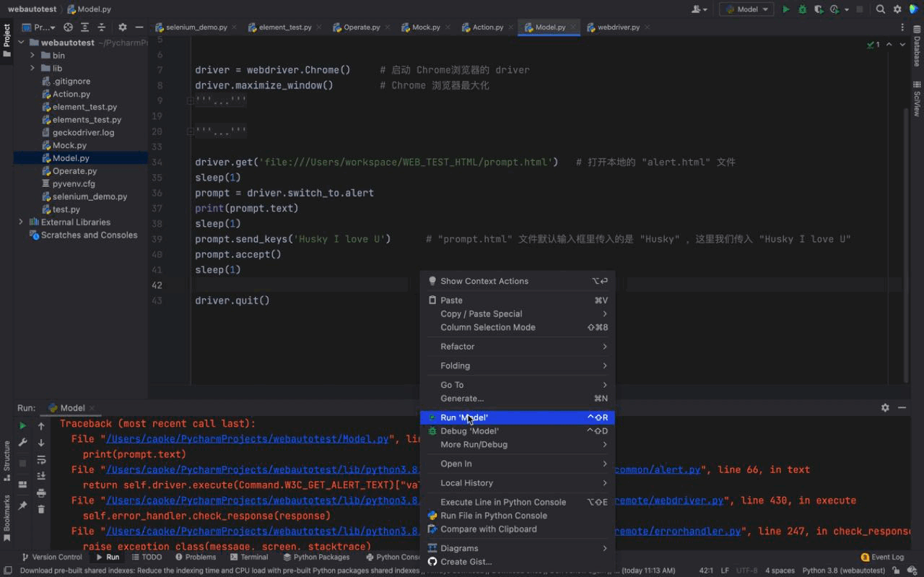The height and width of the screenshot is (577, 924).
Task: Open Search Everywhere magnifier icon
Action: [x=881, y=9]
